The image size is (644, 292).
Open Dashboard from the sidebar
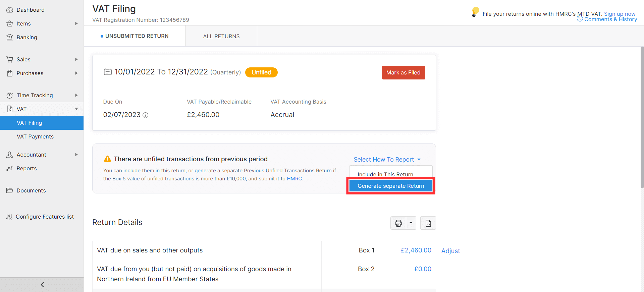(x=31, y=10)
